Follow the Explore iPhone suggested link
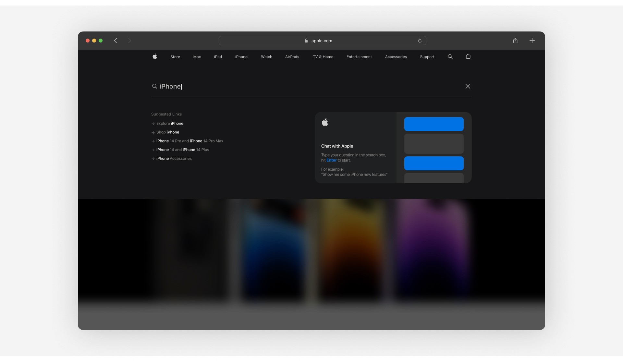623x364 pixels. [x=167, y=124]
